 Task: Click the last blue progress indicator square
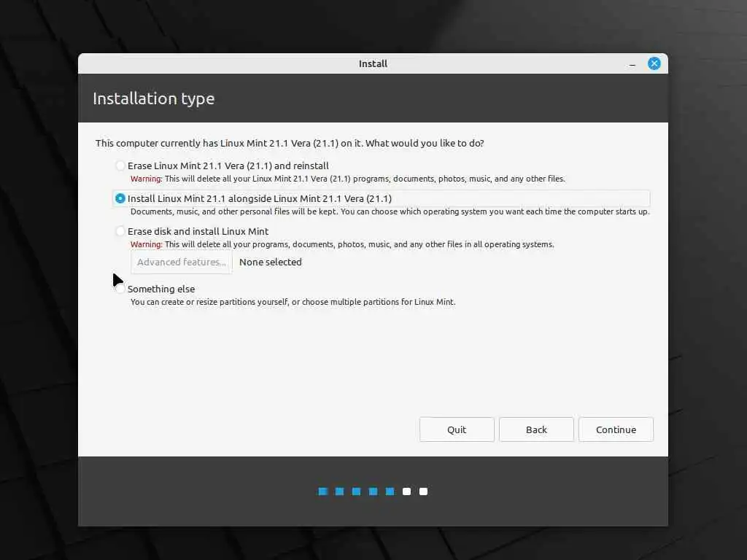(x=390, y=491)
